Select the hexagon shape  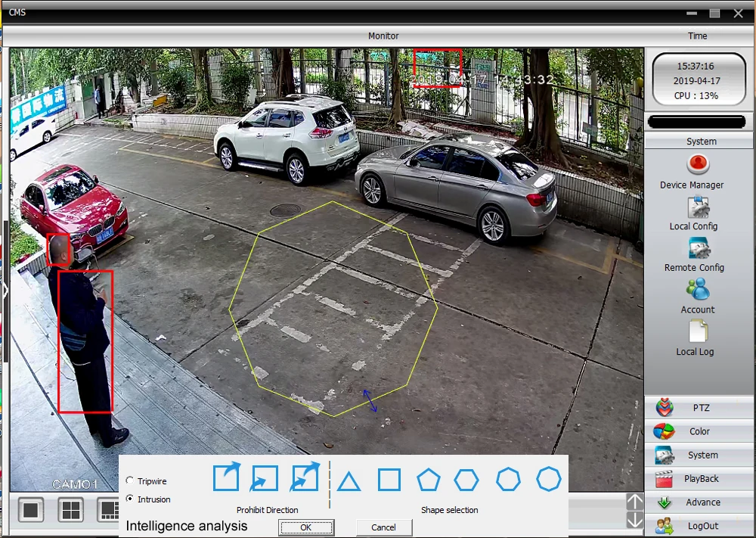[466, 480]
